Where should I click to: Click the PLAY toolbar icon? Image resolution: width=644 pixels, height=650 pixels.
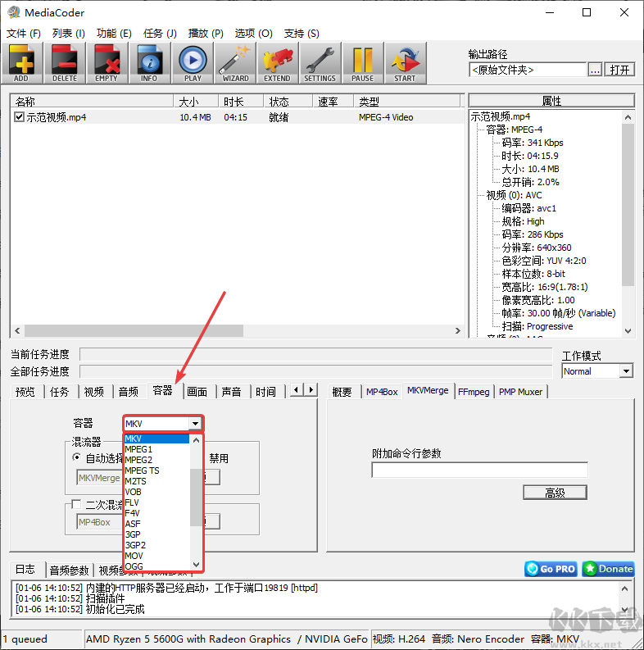pos(193,63)
